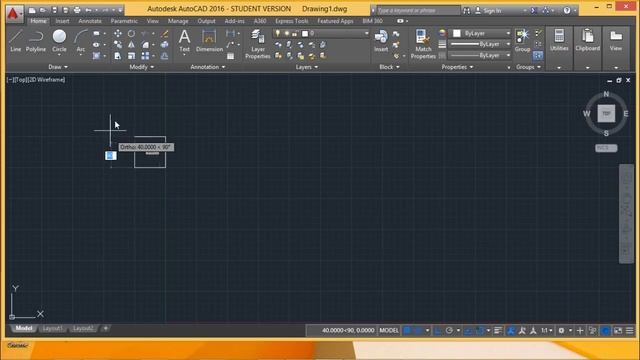Toggle lineweight display in status bar
The height and width of the screenshot is (360, 640).
pyautogui.click(x=498, y=330)
